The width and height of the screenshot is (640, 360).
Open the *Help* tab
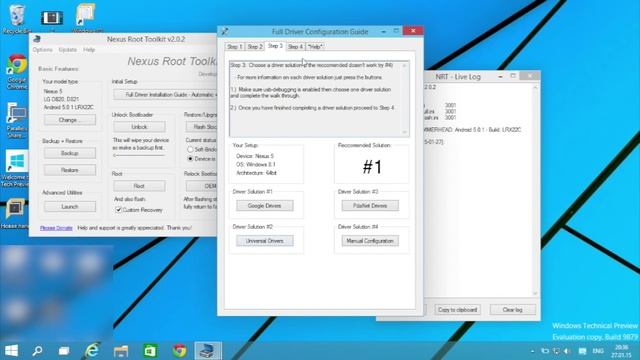pyautogui.click(x=315, y=47)
